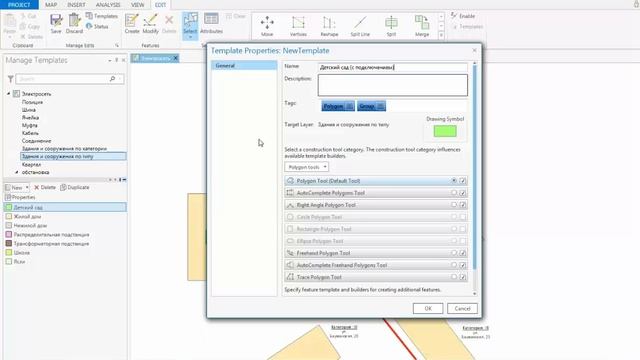Open the PROJECT tab
This screenshot has width=640, height=360.
pos(19,5)
